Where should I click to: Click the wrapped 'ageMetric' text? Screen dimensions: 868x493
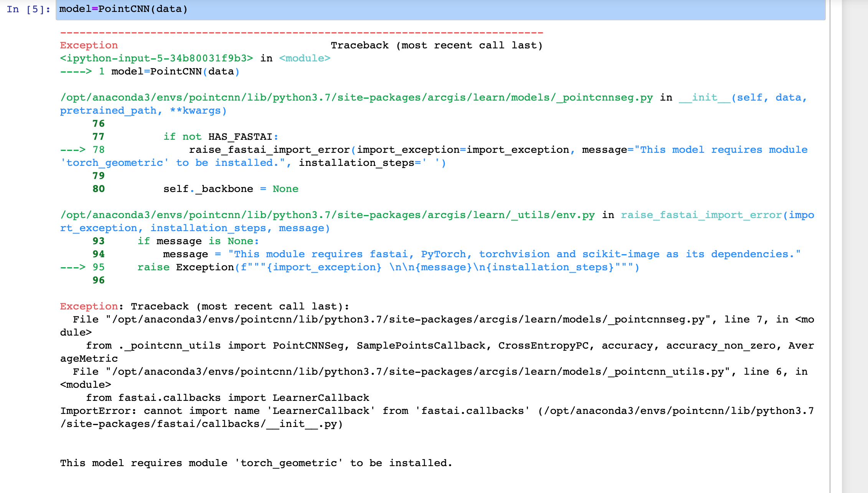(89, 359)
